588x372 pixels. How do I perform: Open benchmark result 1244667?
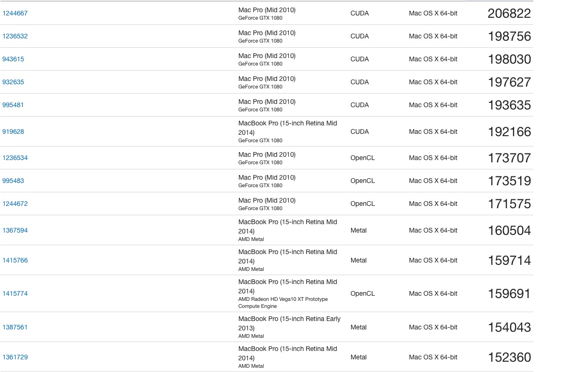point(15,14)
